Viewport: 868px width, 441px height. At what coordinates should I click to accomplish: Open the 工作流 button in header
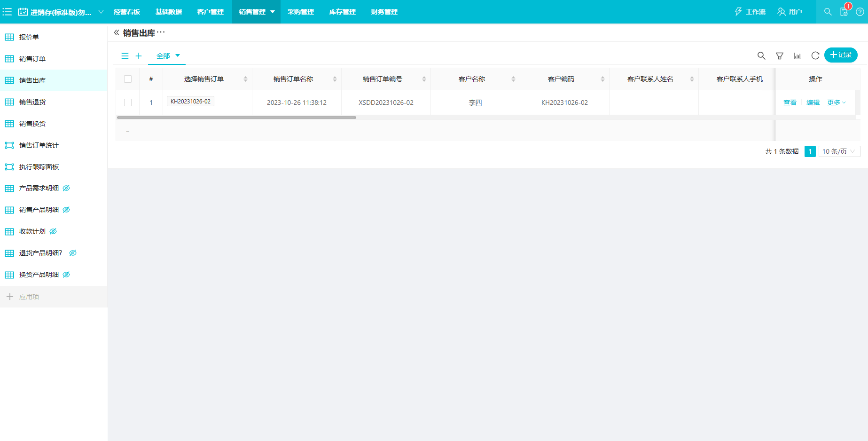pyautogui.click(x=750, y=12)
